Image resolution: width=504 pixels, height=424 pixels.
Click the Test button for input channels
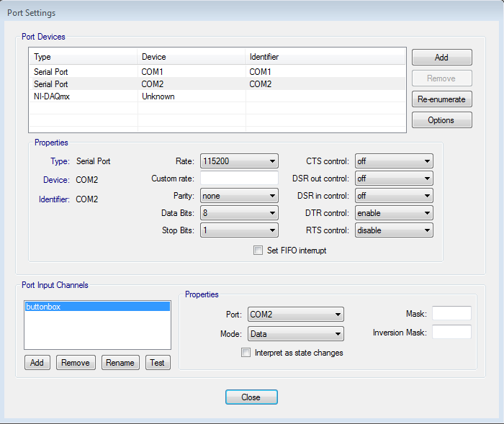click(x=158, y=363)
